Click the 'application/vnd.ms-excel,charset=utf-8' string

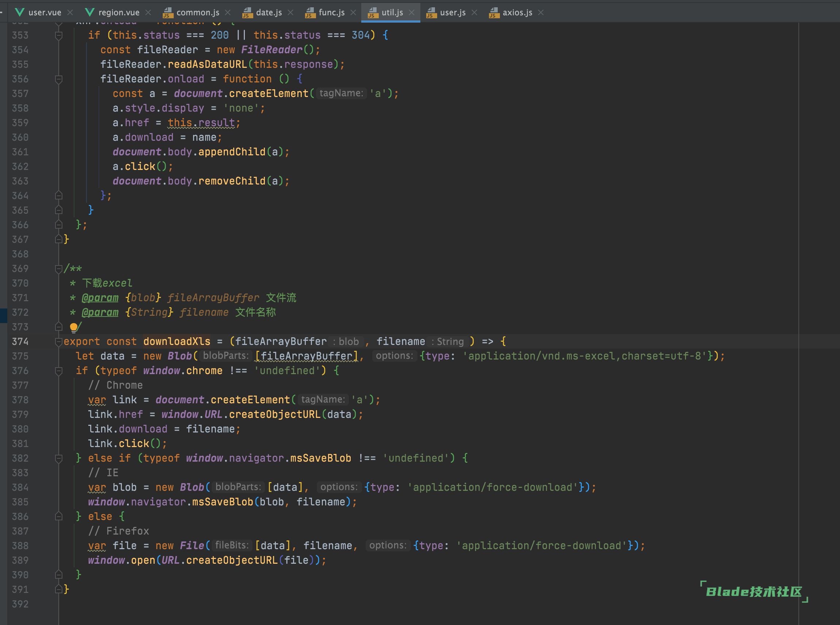tap(585, 356)
